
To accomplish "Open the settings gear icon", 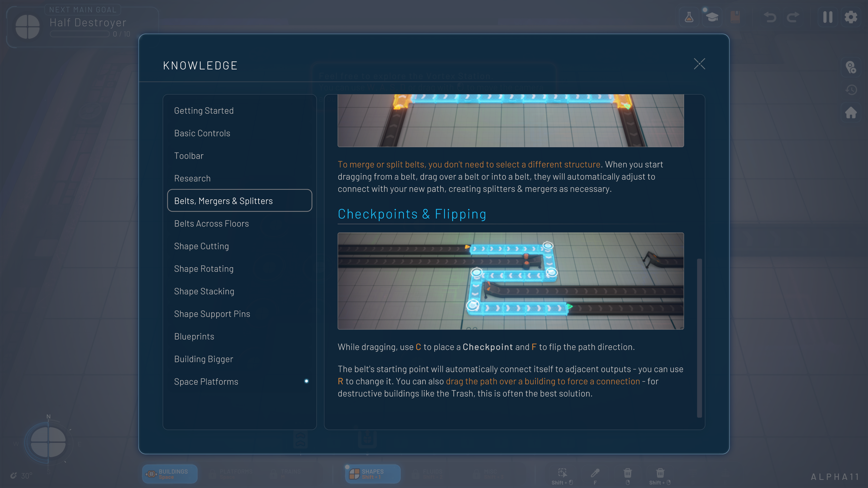I will tap(851, 17).
